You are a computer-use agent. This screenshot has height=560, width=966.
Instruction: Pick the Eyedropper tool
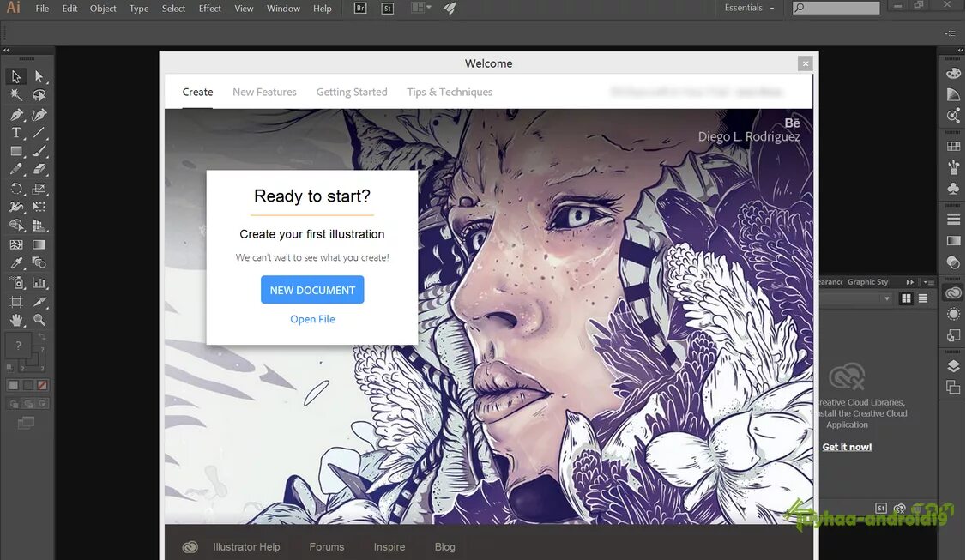pyautogui.click(x=16, y=263)
